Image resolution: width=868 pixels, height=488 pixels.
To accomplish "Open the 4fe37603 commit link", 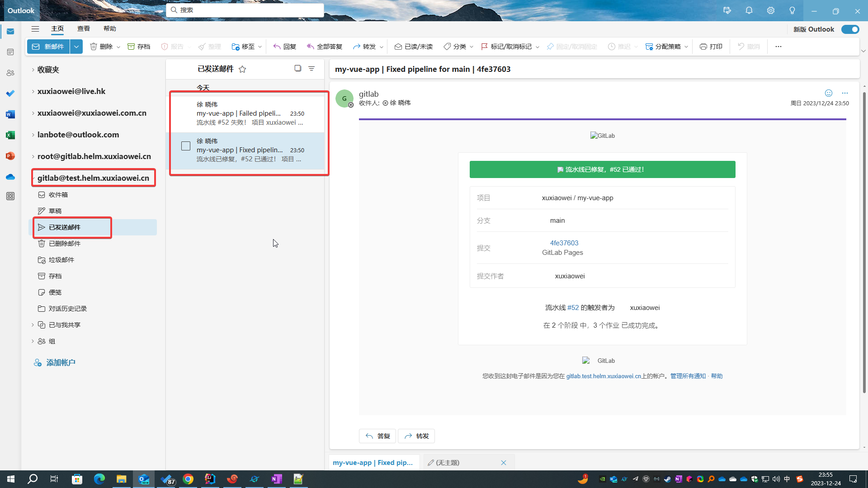I will 564,243.
